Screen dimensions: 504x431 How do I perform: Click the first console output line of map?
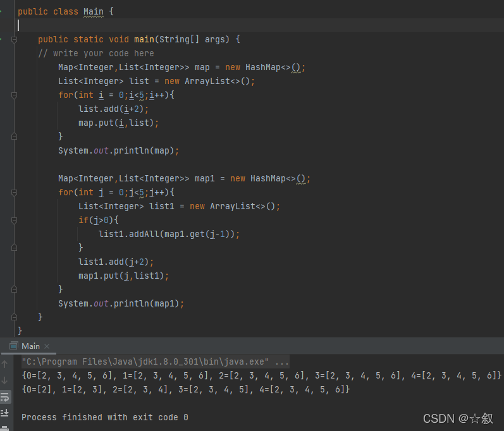coord(261,375)
